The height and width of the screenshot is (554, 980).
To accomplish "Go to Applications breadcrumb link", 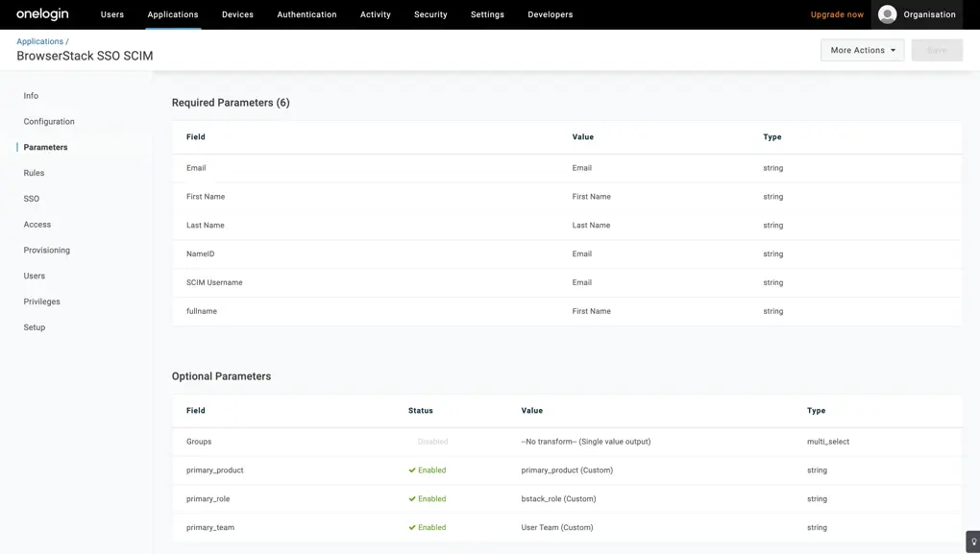I will tap(39, 41).
